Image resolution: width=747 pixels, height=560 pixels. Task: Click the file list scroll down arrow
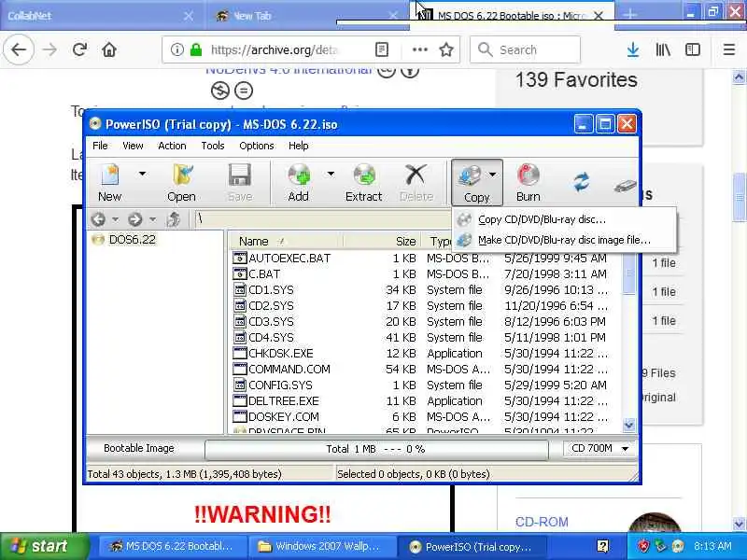(x=628, y=425)
